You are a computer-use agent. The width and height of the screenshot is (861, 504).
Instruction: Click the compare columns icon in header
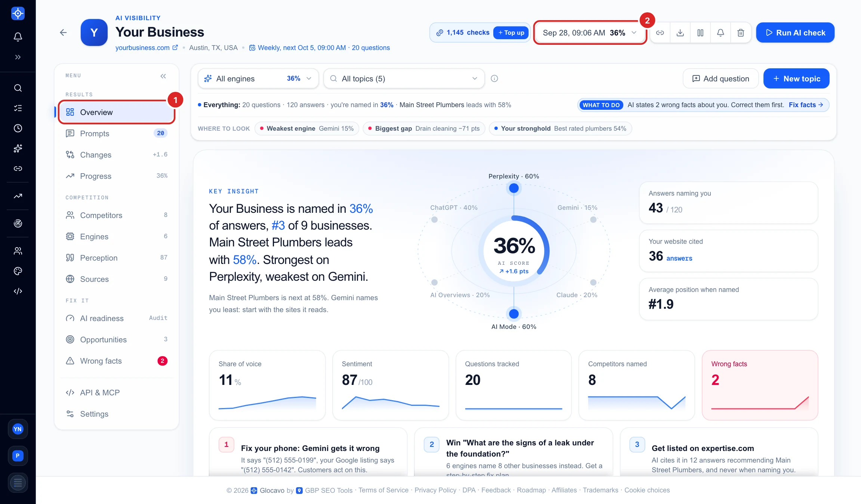[700, 33]
